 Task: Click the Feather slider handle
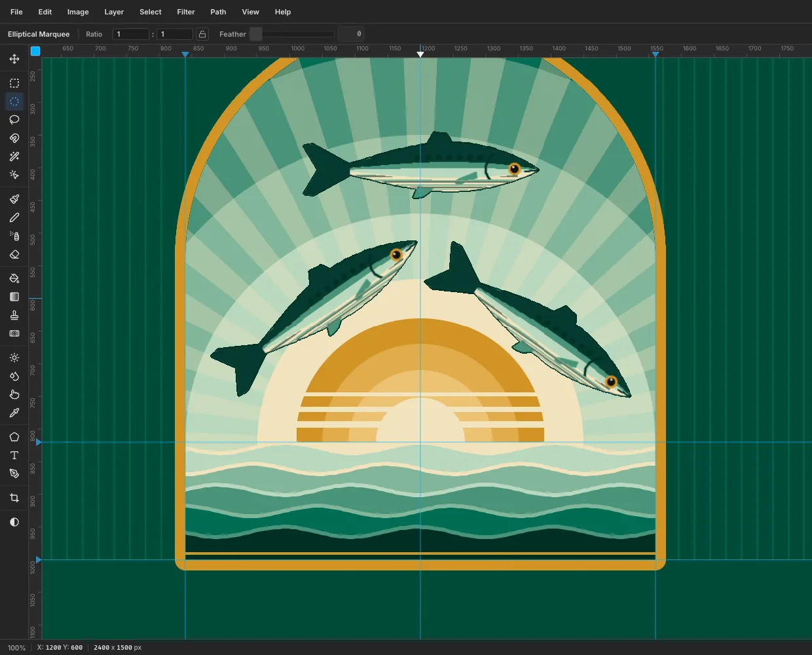coord(256,34)
